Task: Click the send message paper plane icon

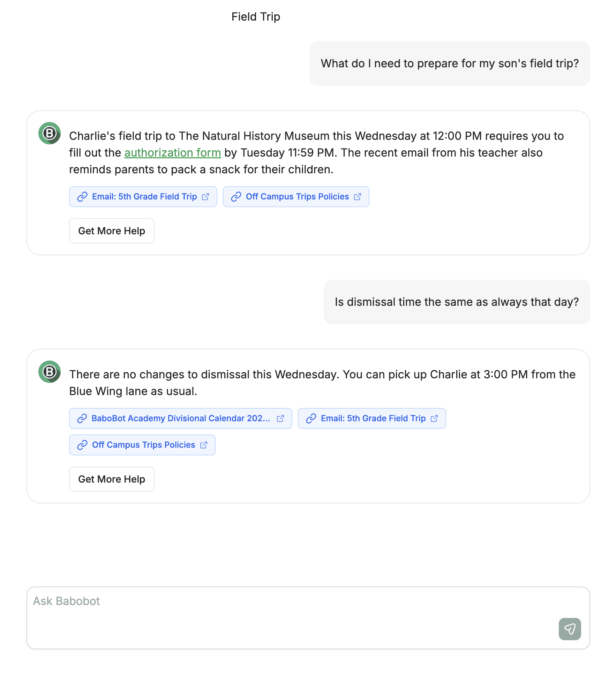Action: (x=569, y=629)
